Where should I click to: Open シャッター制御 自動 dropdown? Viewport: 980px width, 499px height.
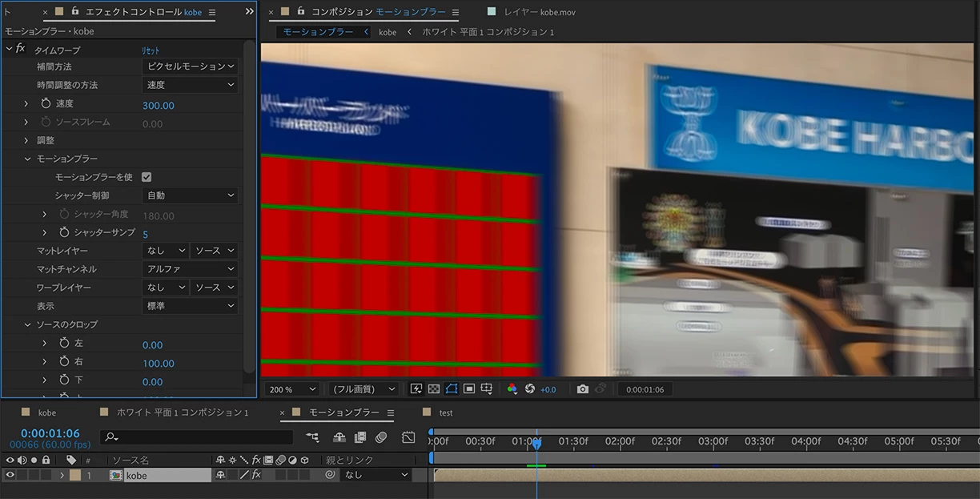click(190, 195)
